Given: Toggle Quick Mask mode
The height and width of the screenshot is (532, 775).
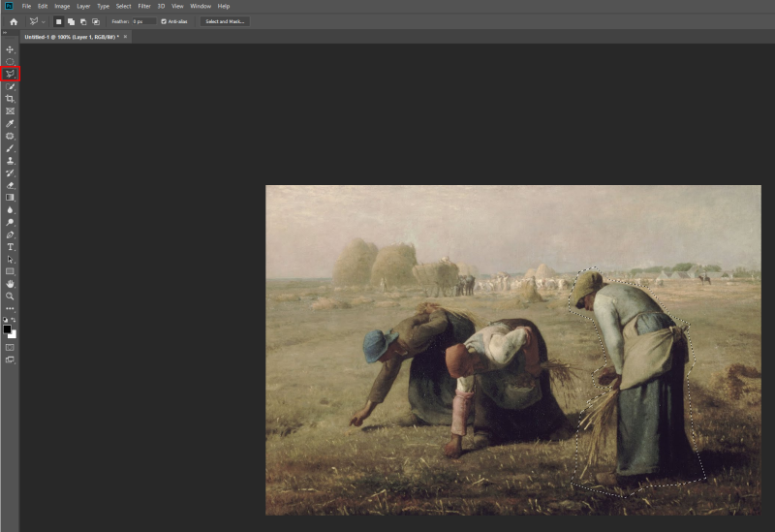Looking at the screenshot, I should pos(10,348).
